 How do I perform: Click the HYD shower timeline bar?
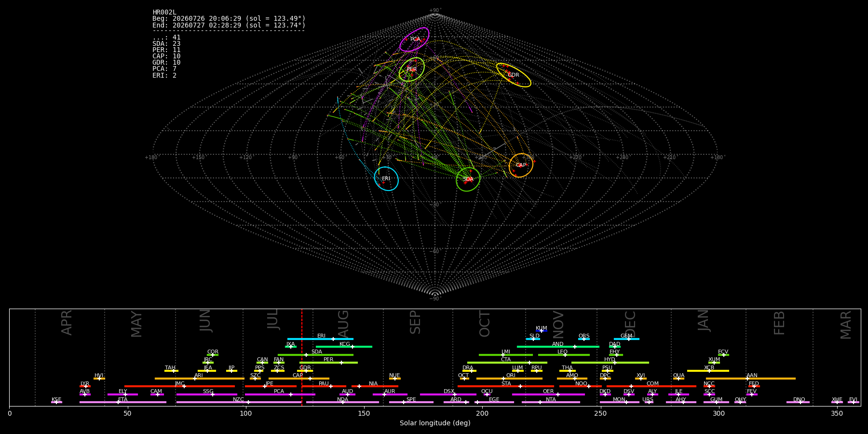pos(610,363)
